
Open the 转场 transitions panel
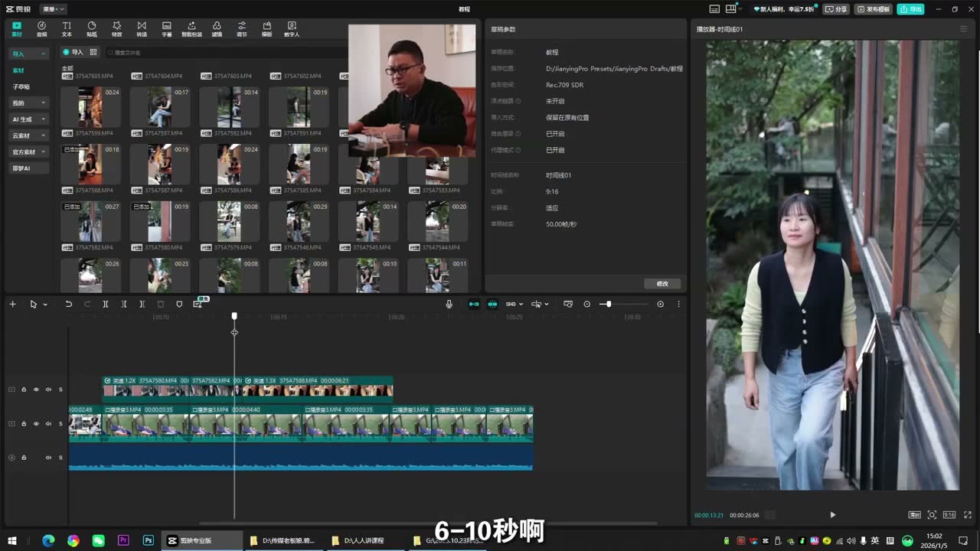coord(142,29)
